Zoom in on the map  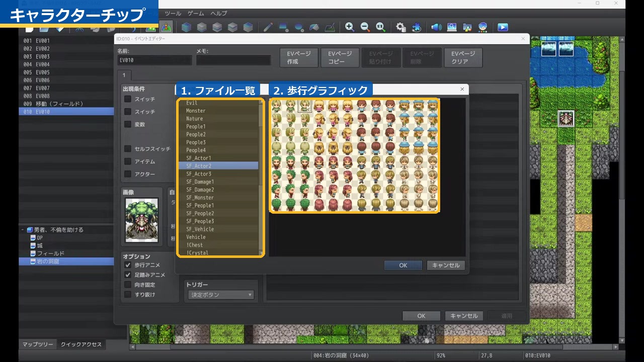point(350,27)
